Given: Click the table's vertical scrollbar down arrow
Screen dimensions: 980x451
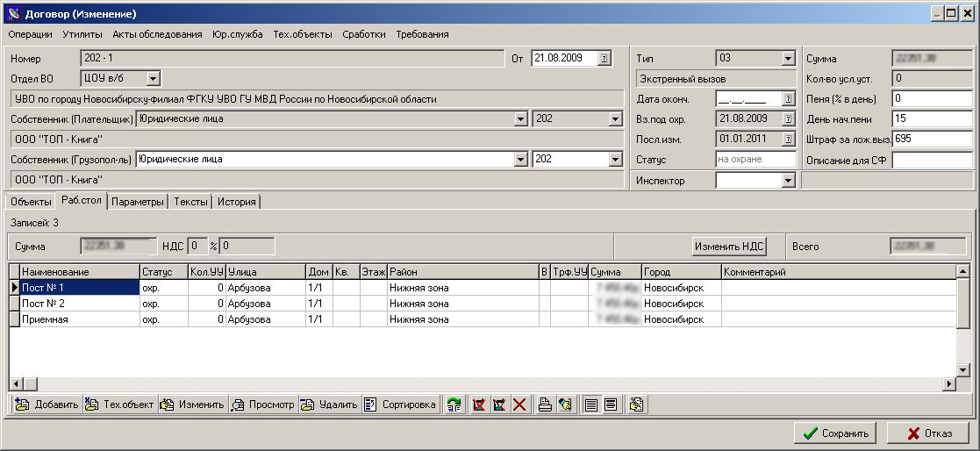Looking at the screenshot, I should click(x=963, y=370).
